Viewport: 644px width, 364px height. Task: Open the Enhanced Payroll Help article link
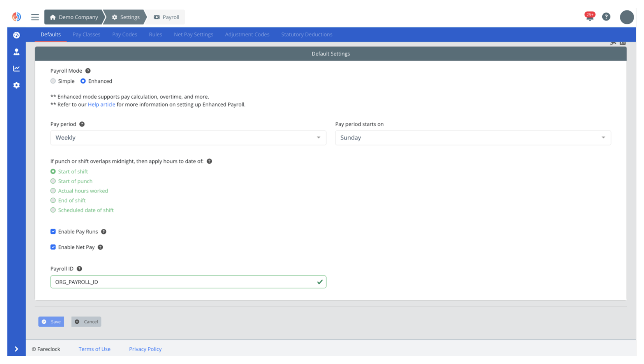(x=101, y=104)
